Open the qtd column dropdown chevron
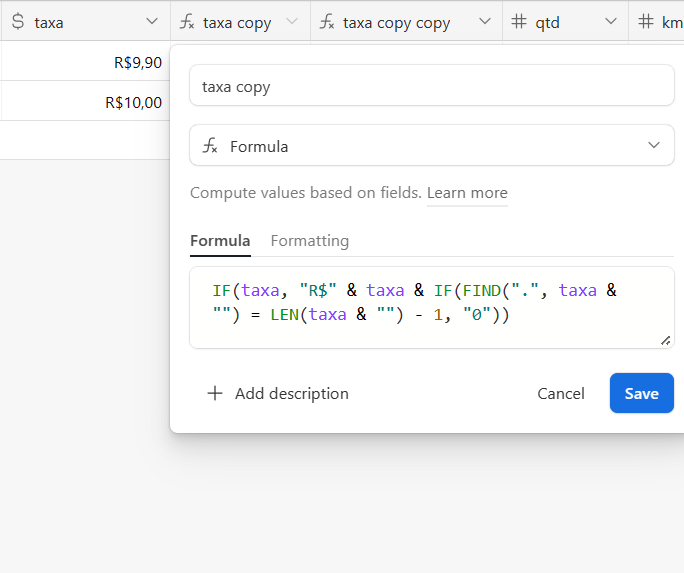Screen dimensions: 684x573 [611, 21]
